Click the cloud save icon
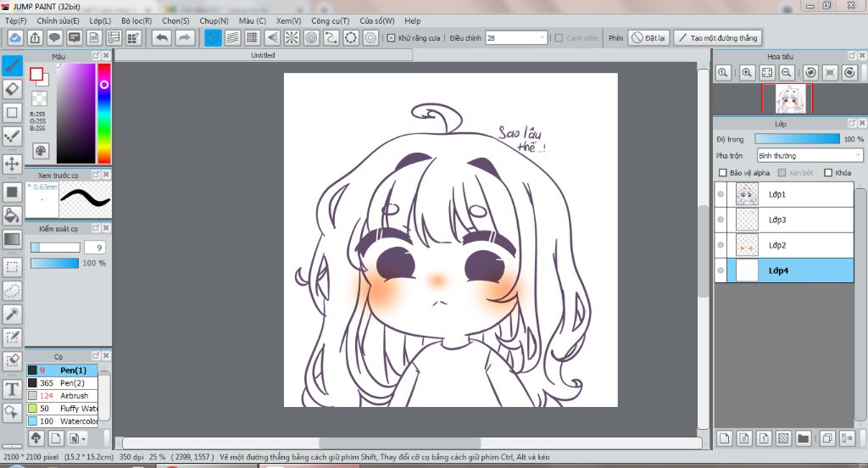This screenshot has width=868, height=468. 15,37
